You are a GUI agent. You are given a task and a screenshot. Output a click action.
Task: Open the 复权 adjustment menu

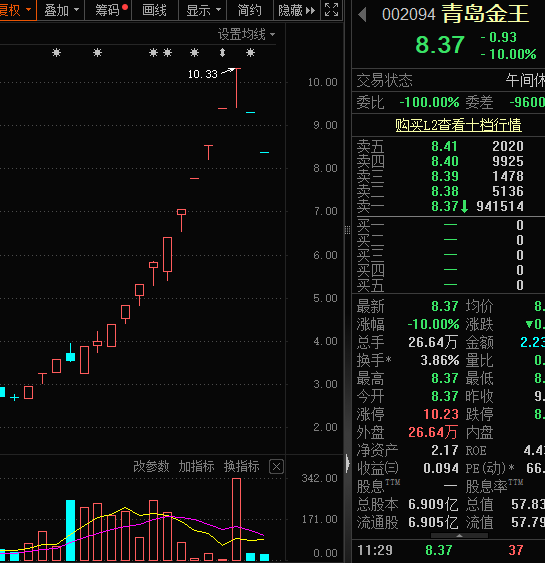click(17, 10)
